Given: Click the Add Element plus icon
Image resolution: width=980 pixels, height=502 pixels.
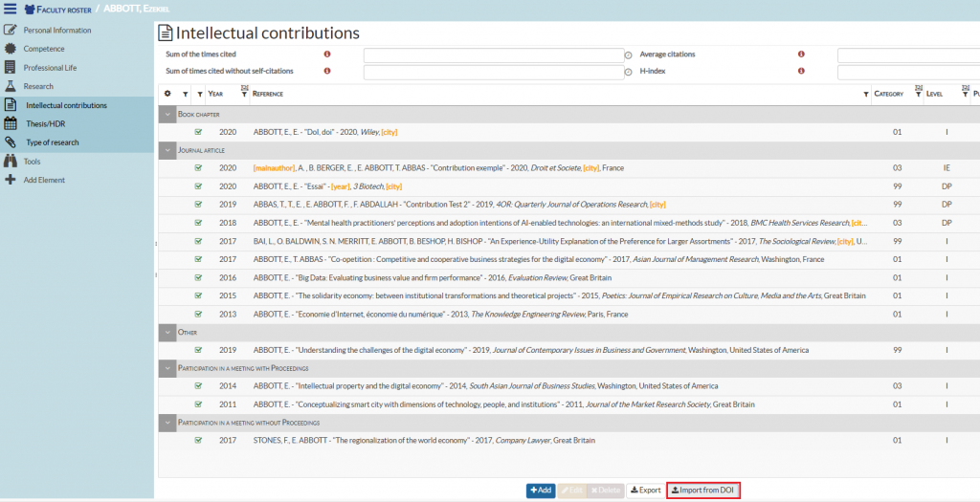Looking at the screenshot, I should (x=11, y=180).
